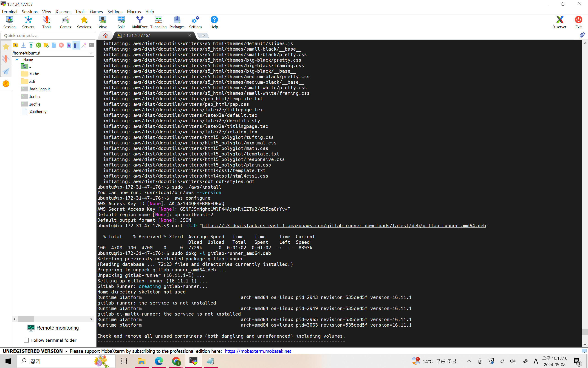Screen dimensions: 588x368
Task: Open the MultiExec toolbar button
Action: 140,22
